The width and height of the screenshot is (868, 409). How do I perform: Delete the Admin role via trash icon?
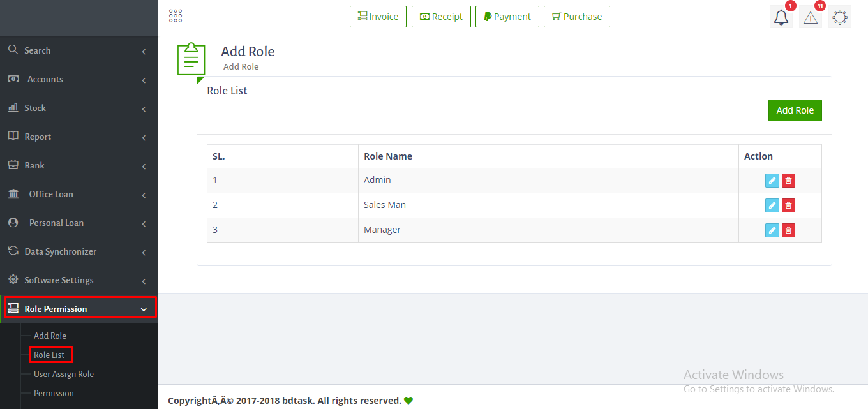[x=788, y=181]
